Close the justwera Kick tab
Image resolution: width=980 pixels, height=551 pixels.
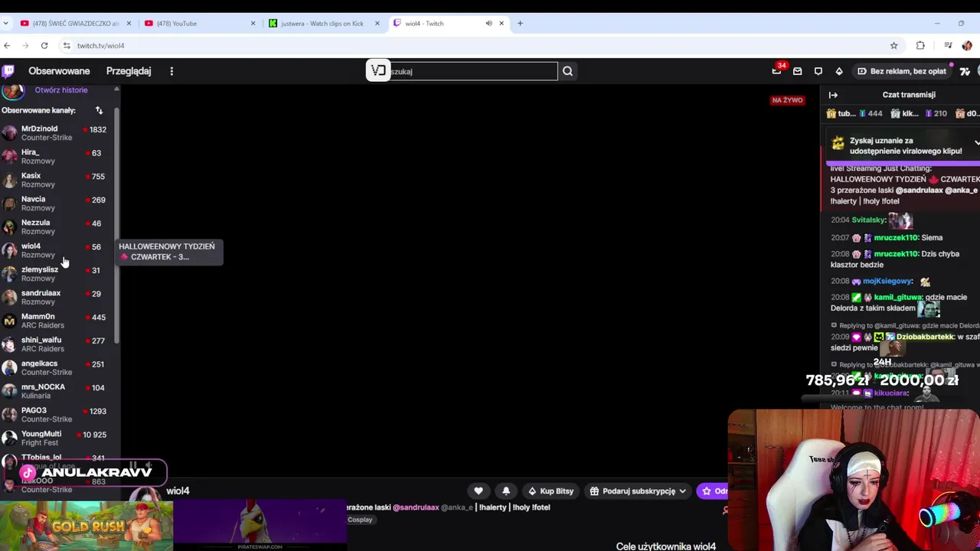(x=377, y=23)
